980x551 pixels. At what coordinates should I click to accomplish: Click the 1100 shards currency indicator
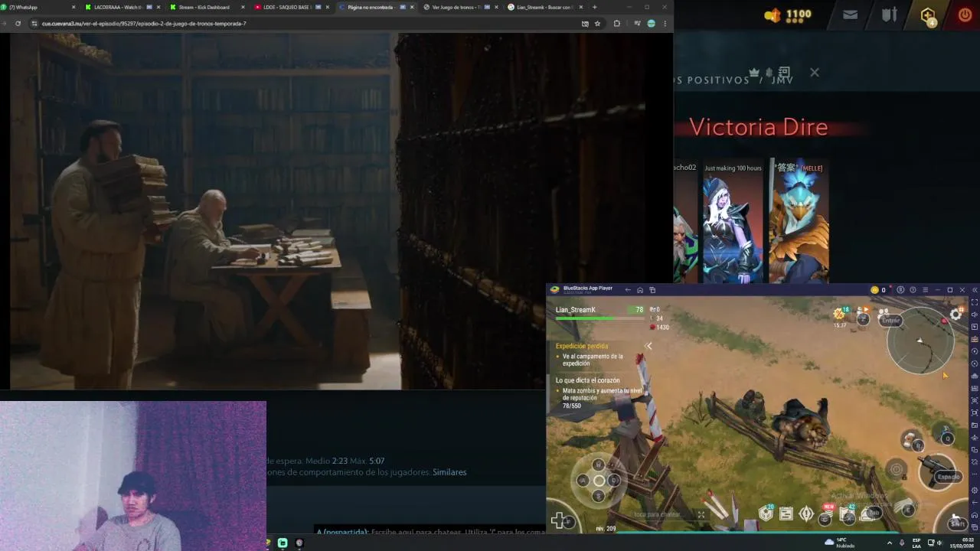788,15
